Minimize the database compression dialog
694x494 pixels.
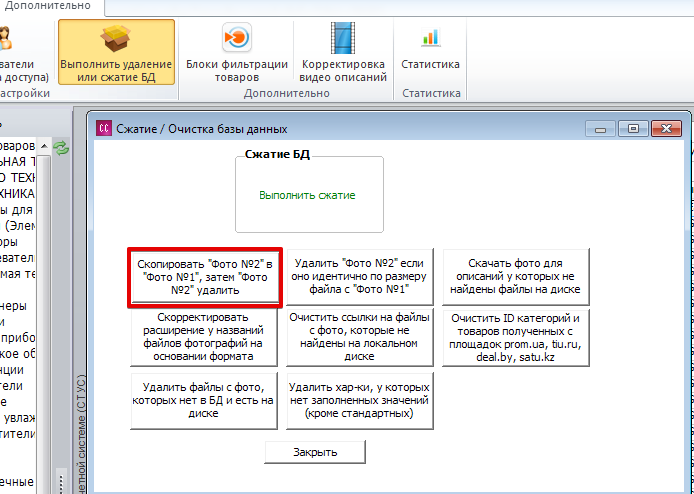tap(601, 129)
